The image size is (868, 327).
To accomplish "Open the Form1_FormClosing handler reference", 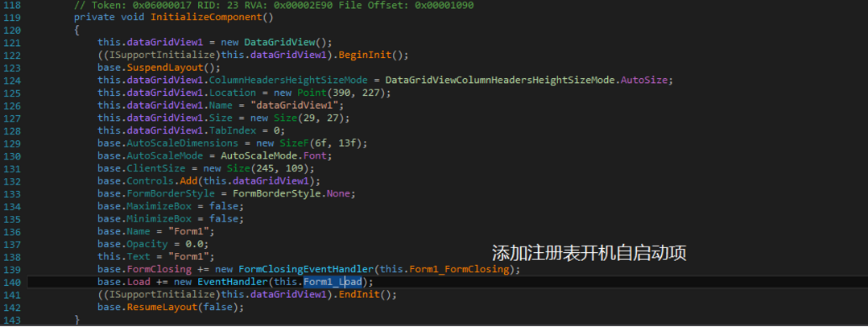I will tap(459, 270).
